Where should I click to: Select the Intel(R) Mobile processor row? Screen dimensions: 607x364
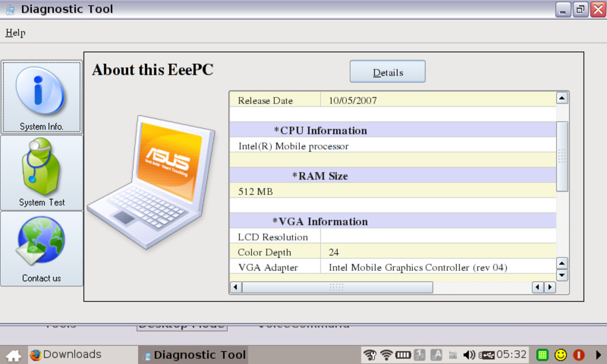393,145
